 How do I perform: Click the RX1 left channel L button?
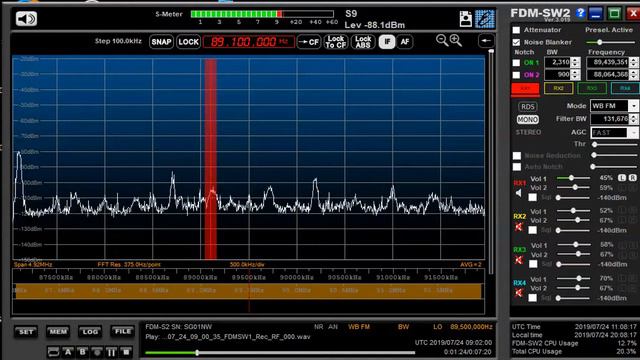tap(622, 178)
